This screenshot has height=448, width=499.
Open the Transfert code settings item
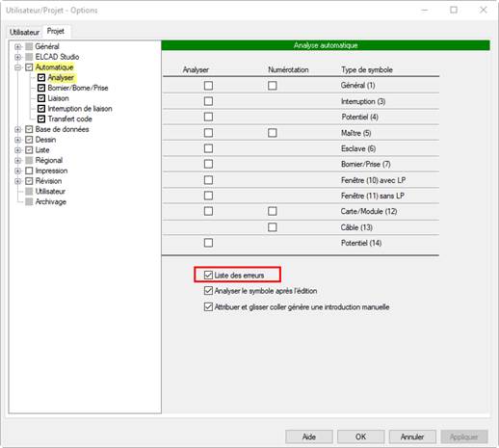coord(69,119)
